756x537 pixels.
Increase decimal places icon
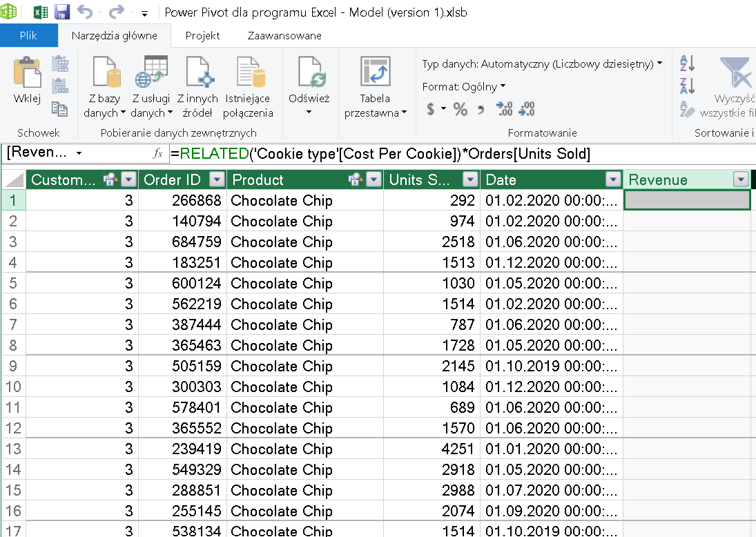coord(505,108)
